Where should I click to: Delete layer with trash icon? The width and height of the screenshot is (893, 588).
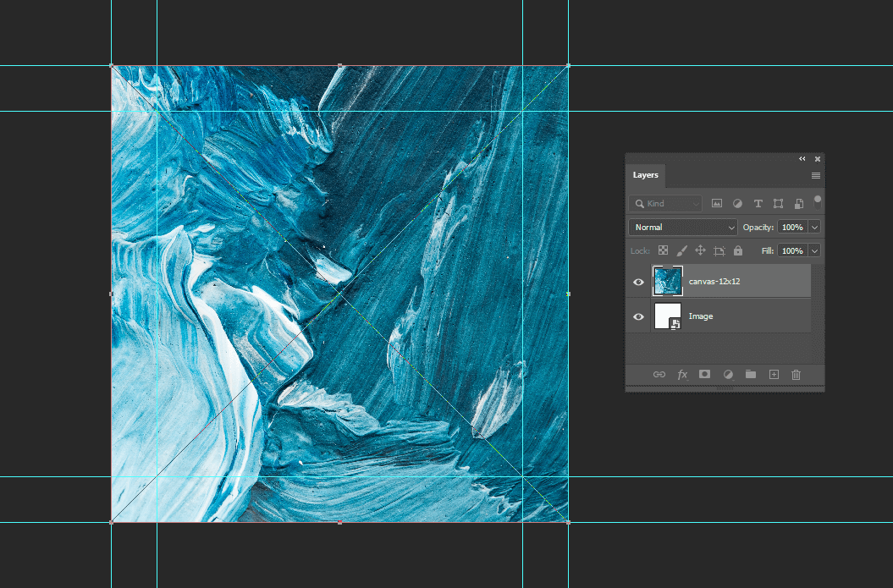pyautogui.click(x=797, y=374)
